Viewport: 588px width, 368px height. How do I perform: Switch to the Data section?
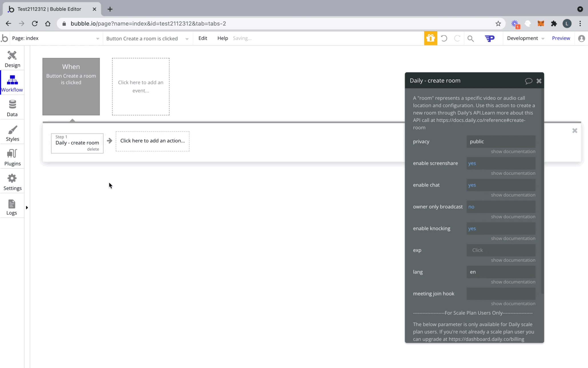(12, 107)
